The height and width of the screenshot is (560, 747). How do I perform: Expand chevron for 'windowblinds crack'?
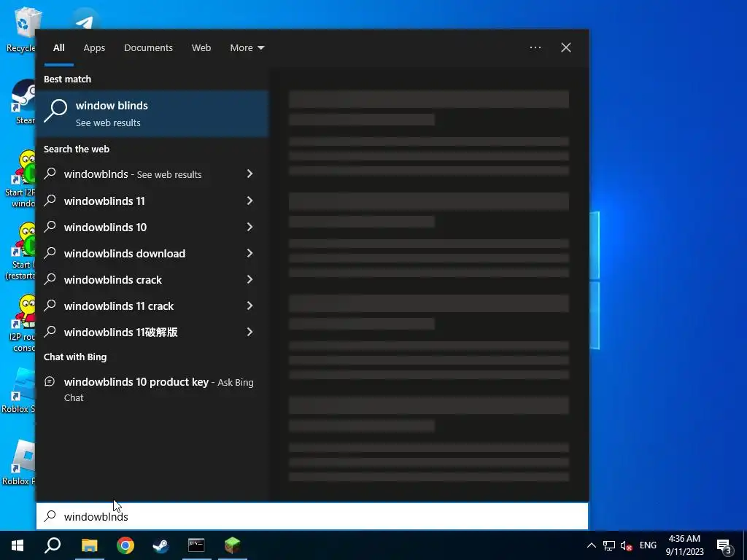click(x=249, y=279)
